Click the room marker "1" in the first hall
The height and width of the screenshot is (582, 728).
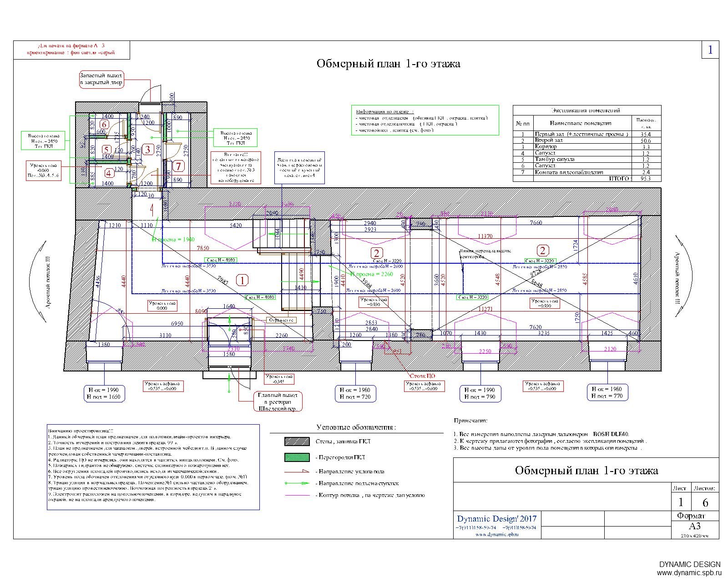pos(243,280)
